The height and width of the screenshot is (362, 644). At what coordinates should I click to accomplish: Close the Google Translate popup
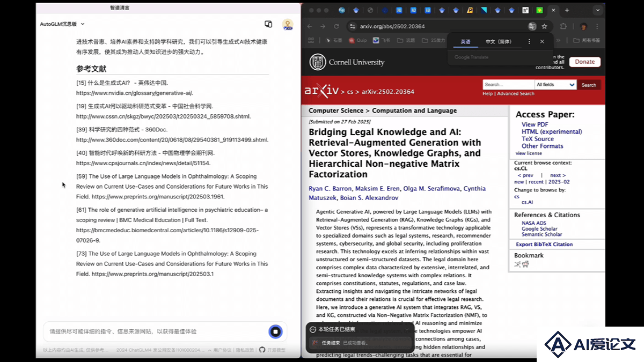pyautogui.click(x=542, y=42)
